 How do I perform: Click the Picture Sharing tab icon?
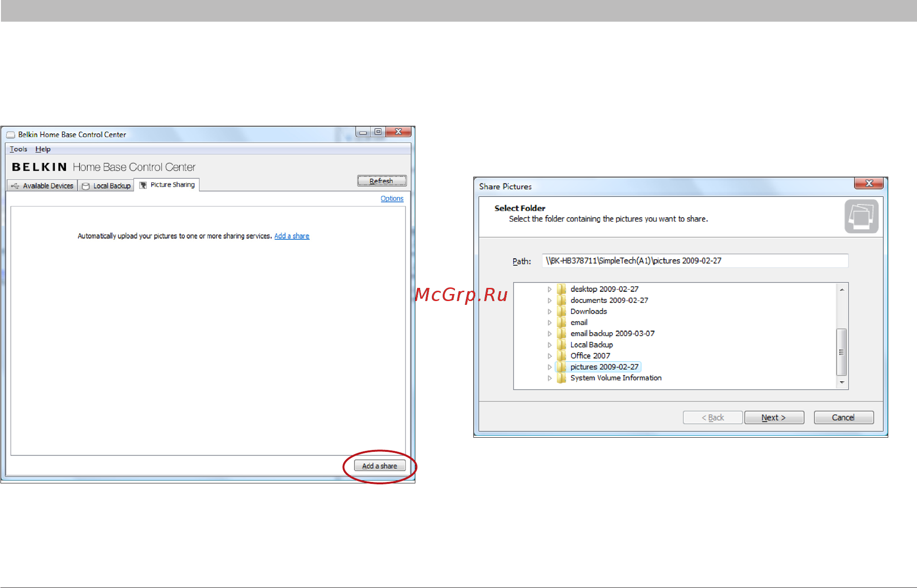pyautogui.click(x=143, y=185)
